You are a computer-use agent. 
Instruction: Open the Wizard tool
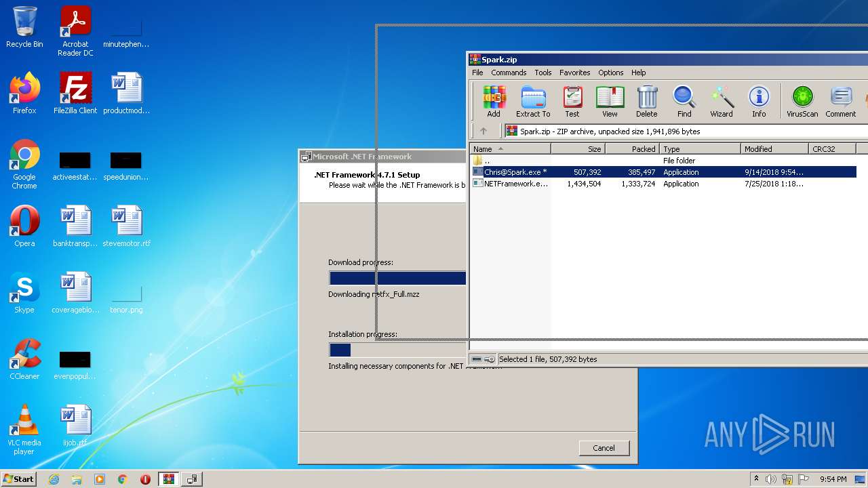[x=722, y=102]
